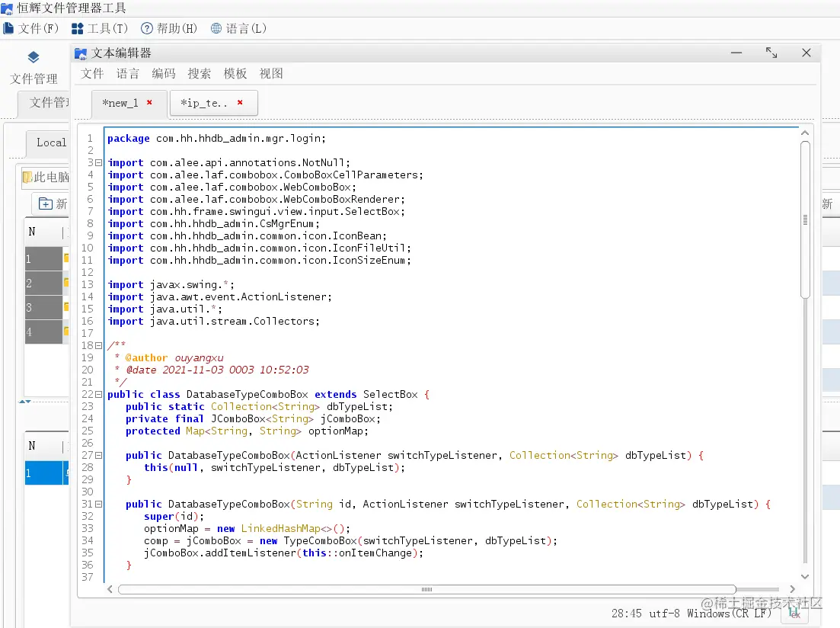This screenshot has width=840, height=628.
Task: Collapse the Javadoc comment fold at line 18
Action: click(x=98, y=345)
